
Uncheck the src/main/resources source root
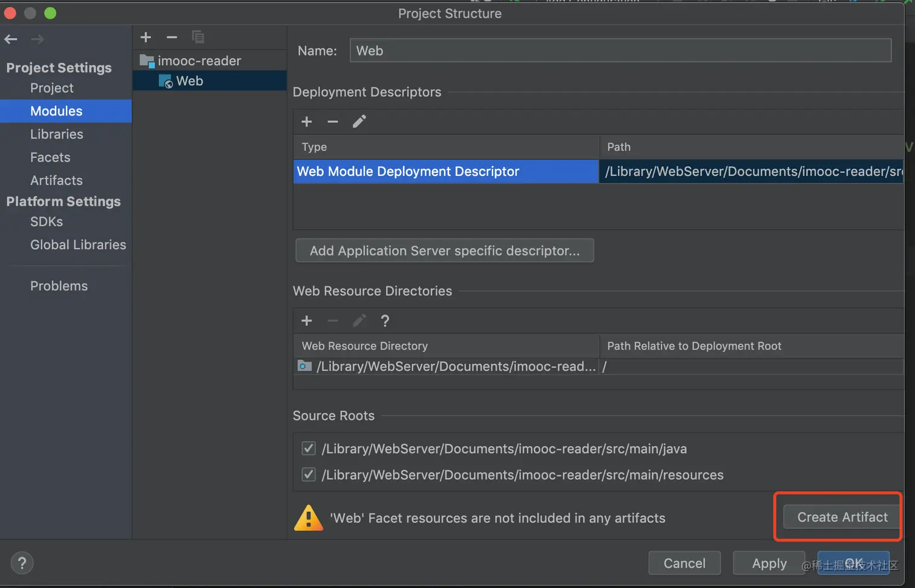coord(309,474)
